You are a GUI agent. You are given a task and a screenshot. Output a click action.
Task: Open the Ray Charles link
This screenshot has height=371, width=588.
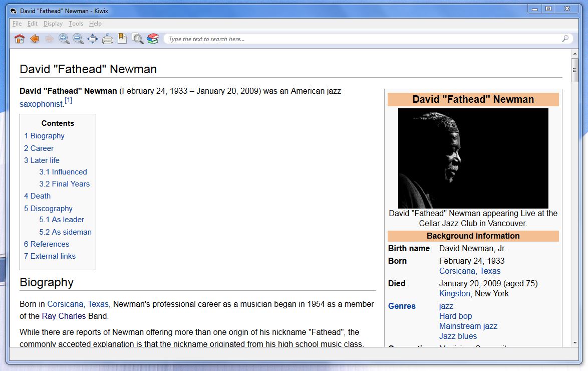click(x=64, y=316)
